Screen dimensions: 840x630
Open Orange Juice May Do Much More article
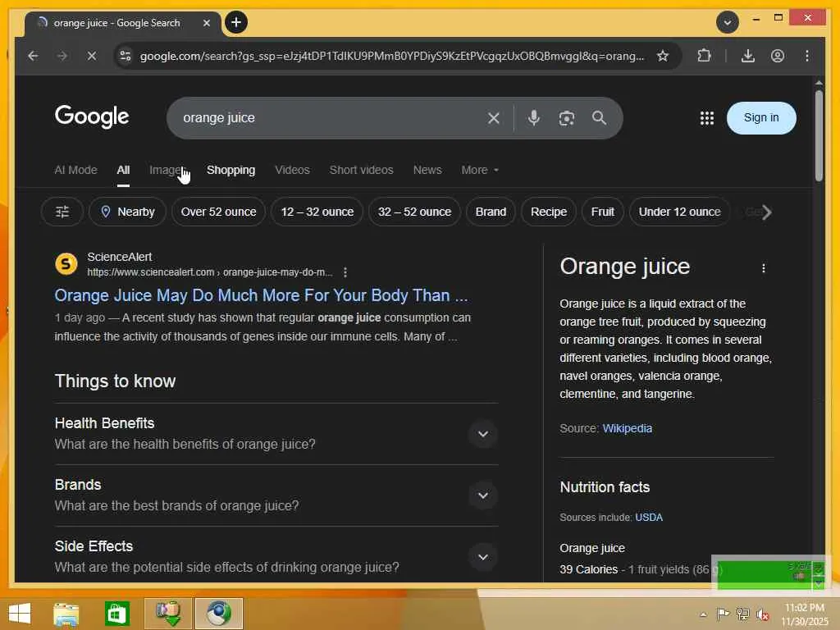261,295
